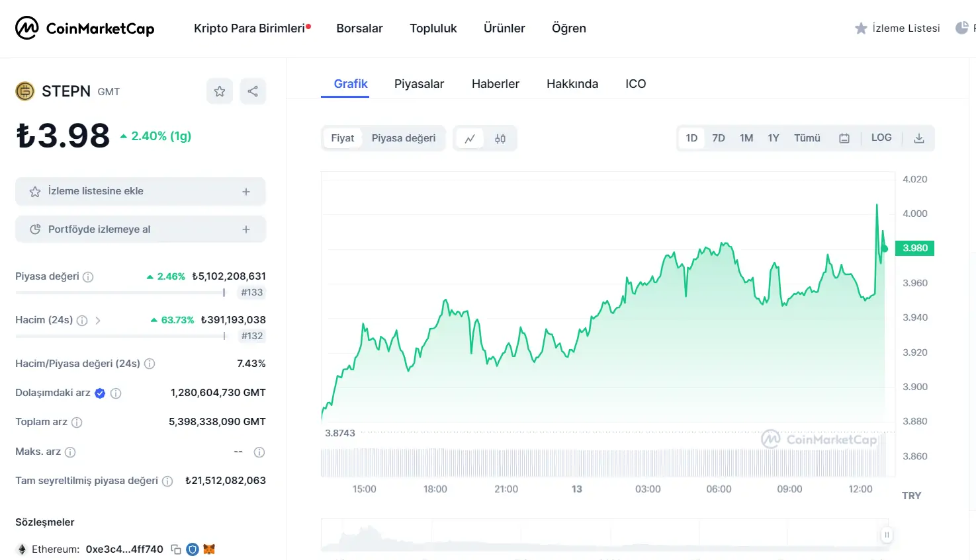Screen dimensions: 976x560
Task: Click the TRY currency label on chart
Action: (x=911, y=496)
